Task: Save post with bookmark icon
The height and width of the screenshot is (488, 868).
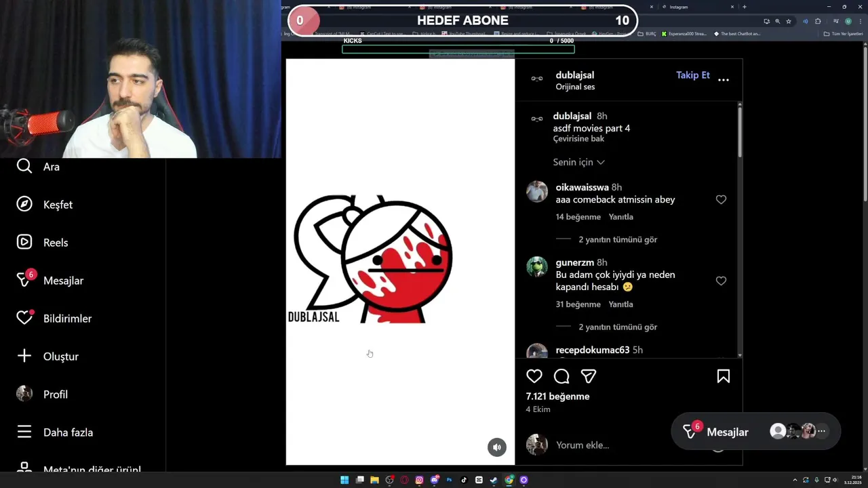Action: [724, 376]
